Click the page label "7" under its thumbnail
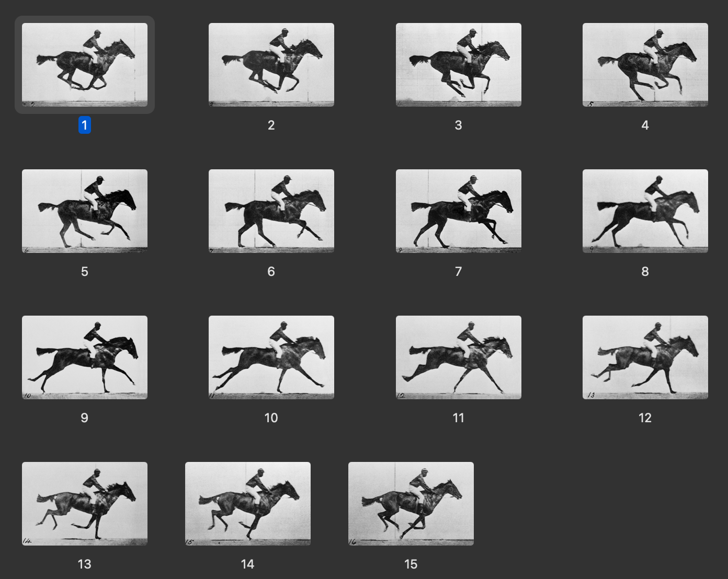The height and width of the screenshot is (579, 728). click(459, 271)
